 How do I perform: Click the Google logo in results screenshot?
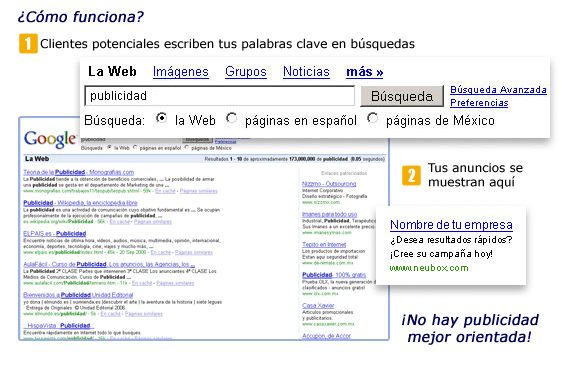(50, 139)
